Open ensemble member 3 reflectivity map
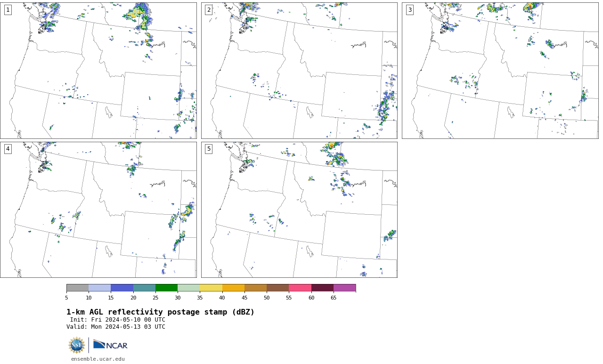The height and width of the screenshot is (364, 603). point(500,71)
